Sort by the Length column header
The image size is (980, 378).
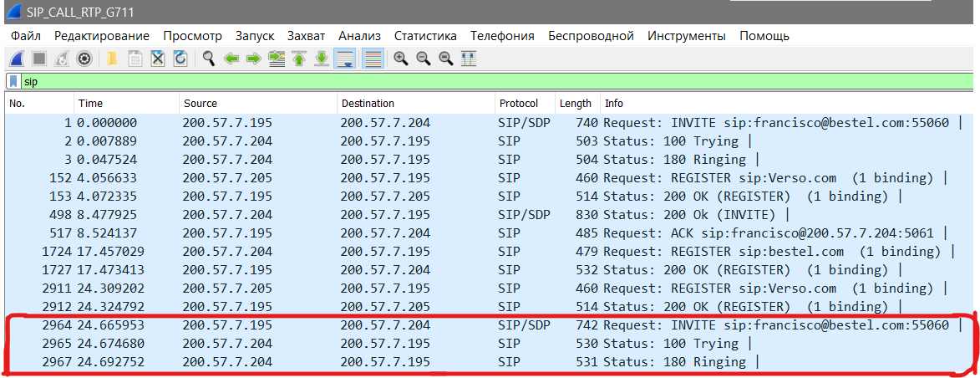(x=577, y=103)
